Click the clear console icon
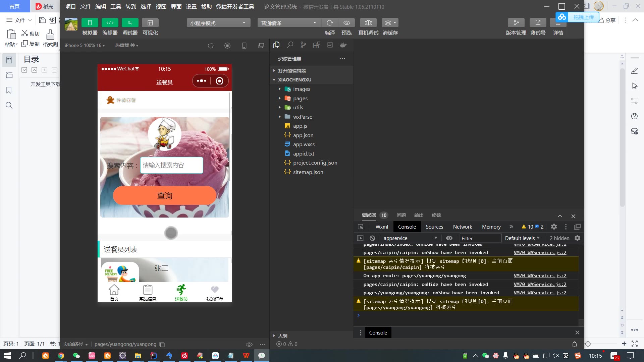 coord(372,238)
